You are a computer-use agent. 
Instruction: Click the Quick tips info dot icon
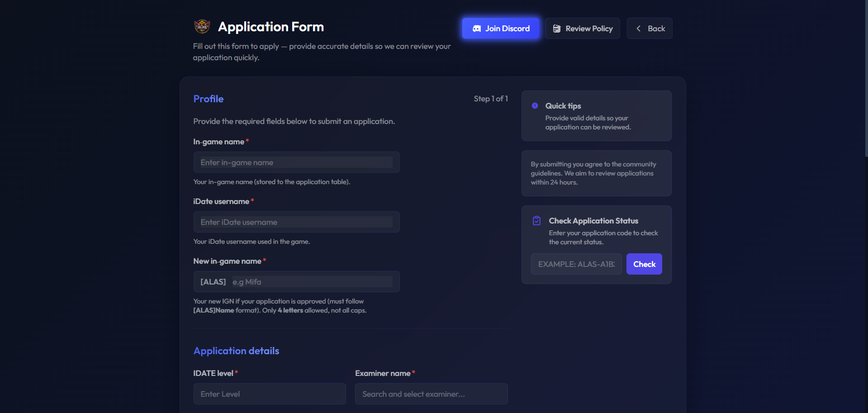pos(535,105)
